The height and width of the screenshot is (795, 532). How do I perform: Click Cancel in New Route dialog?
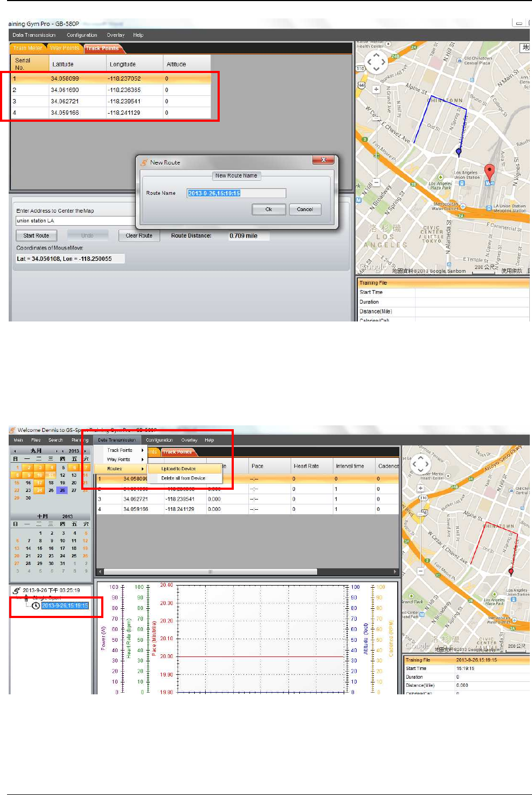point(305,209)
